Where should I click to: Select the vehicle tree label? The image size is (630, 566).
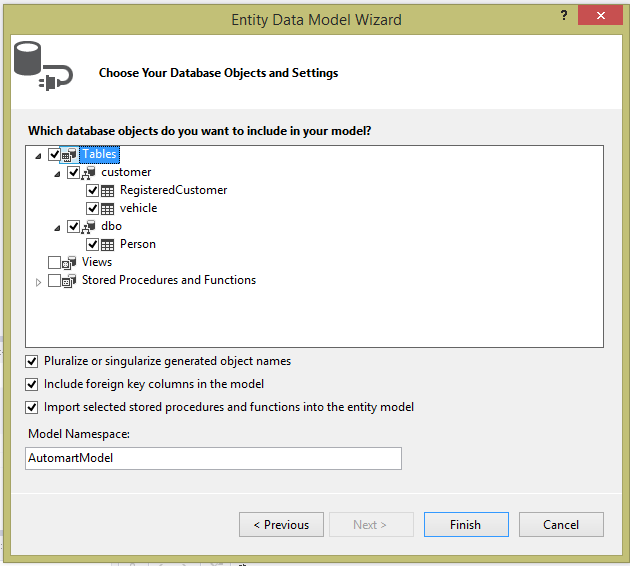point(139,208)
